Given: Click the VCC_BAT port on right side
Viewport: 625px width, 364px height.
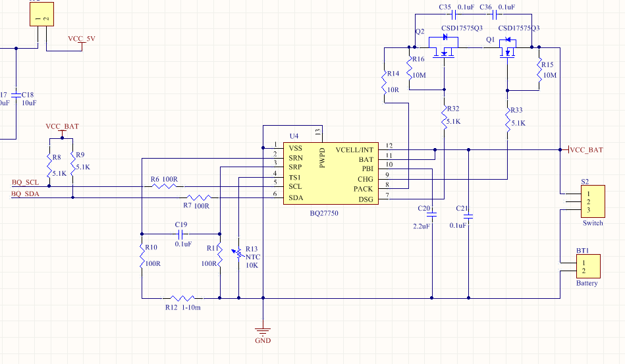Looking at the screenshot, I should [586, 150].
